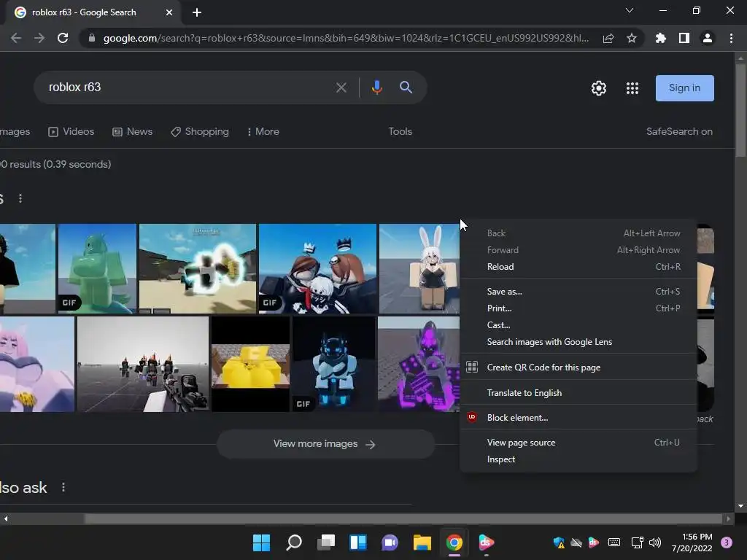Switch to the Videos search tab
The width and height of the screenshot is (747, 560).
click(71, 131)
